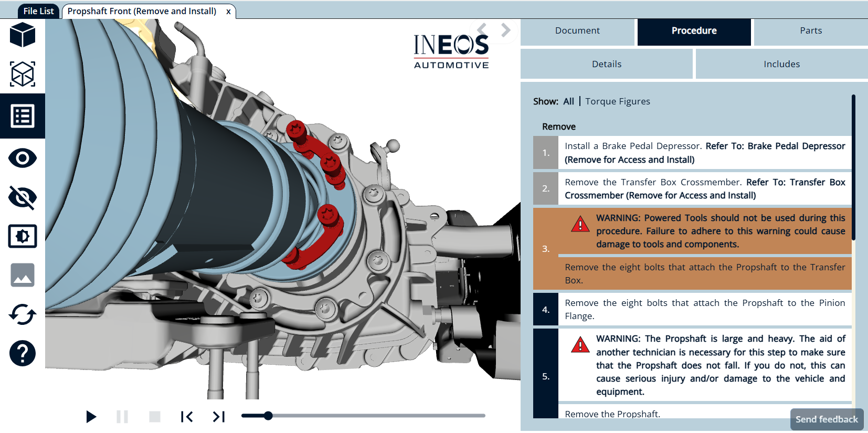The width and height of the screenshot is (868, 433).
Task: Open the File List tab
Action: click(x=38, y=11)
